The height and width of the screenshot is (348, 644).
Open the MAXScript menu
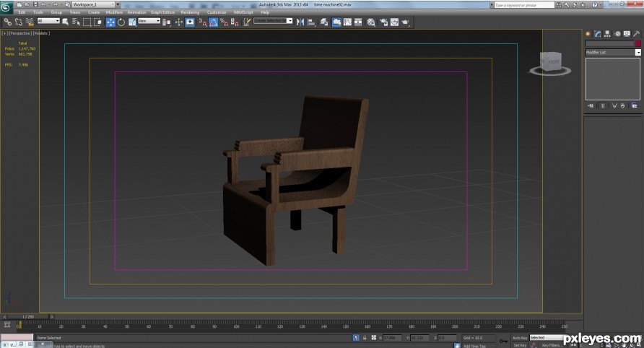coord(243,12)
